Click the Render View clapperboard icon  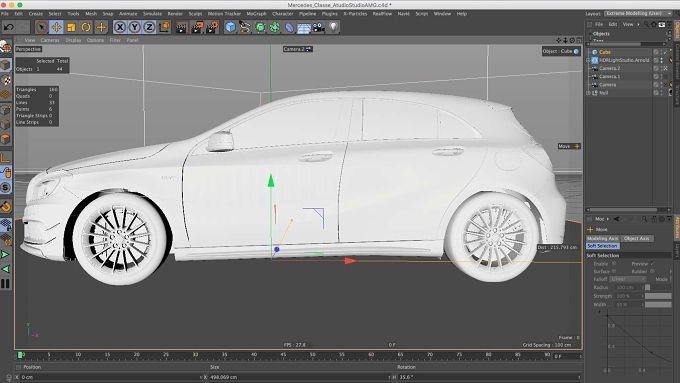coord(182,27)
